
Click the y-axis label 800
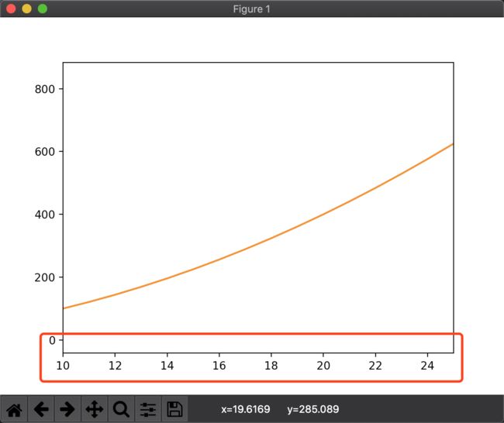coord(45,89)
